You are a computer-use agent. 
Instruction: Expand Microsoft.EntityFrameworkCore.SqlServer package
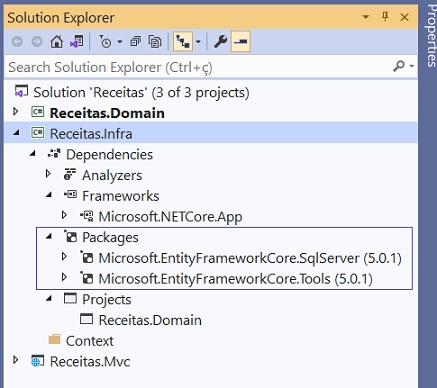[x=64, y=257]
